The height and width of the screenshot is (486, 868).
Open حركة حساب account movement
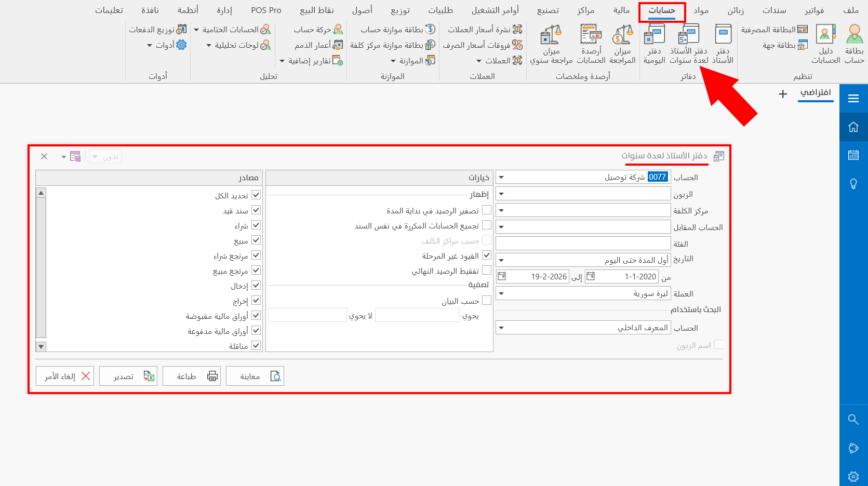(318, 30)
